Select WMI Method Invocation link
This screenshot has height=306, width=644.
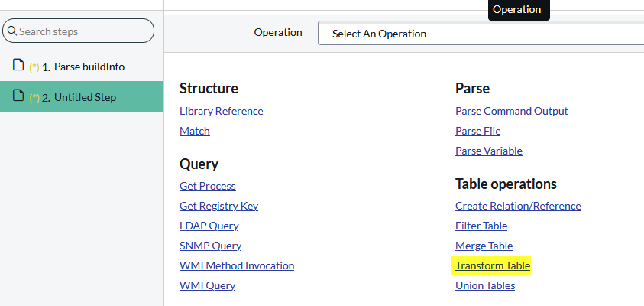coord(236,265)
